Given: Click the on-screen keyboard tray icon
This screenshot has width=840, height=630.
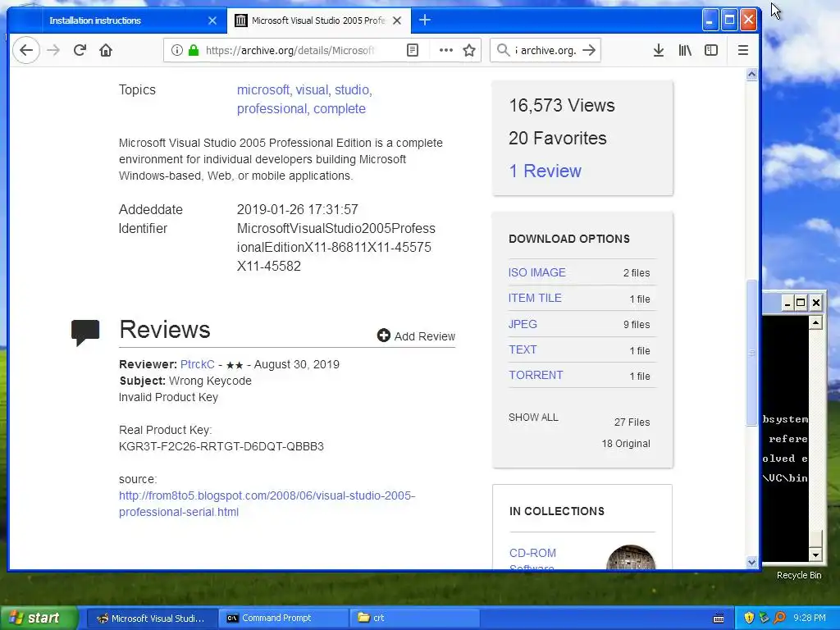Looking at the screenshot, I should pos(719,619).
